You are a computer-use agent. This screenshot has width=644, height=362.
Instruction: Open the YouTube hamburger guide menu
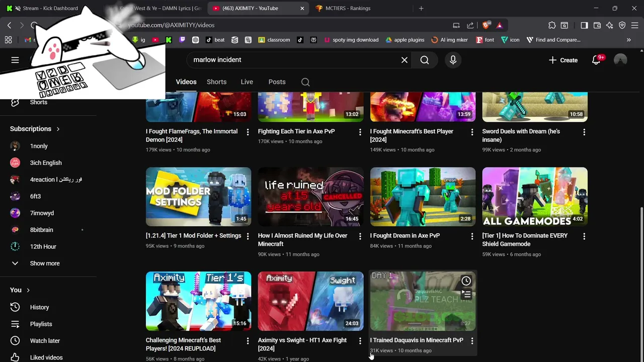pyautogui.click(x=15, y=60)
